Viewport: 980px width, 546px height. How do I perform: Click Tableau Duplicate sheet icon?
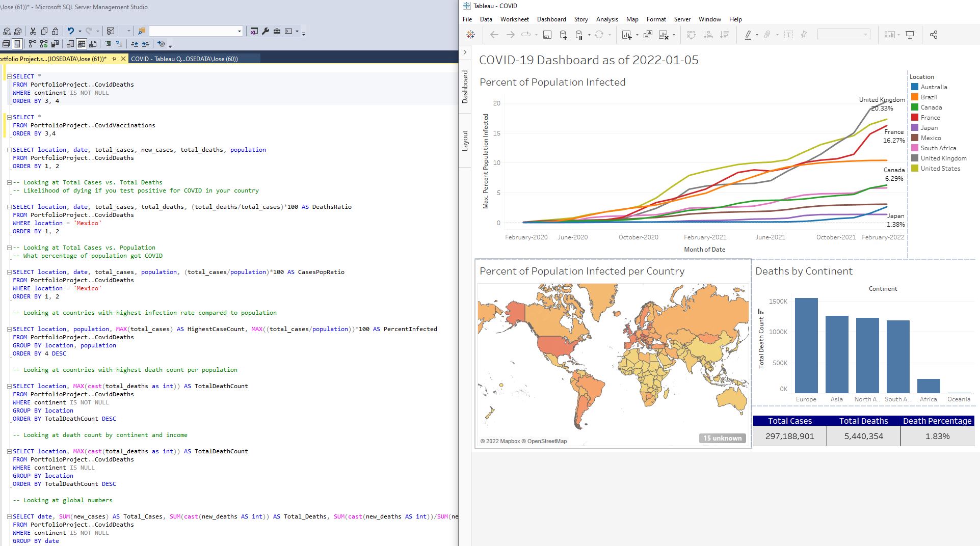[648, 35]
